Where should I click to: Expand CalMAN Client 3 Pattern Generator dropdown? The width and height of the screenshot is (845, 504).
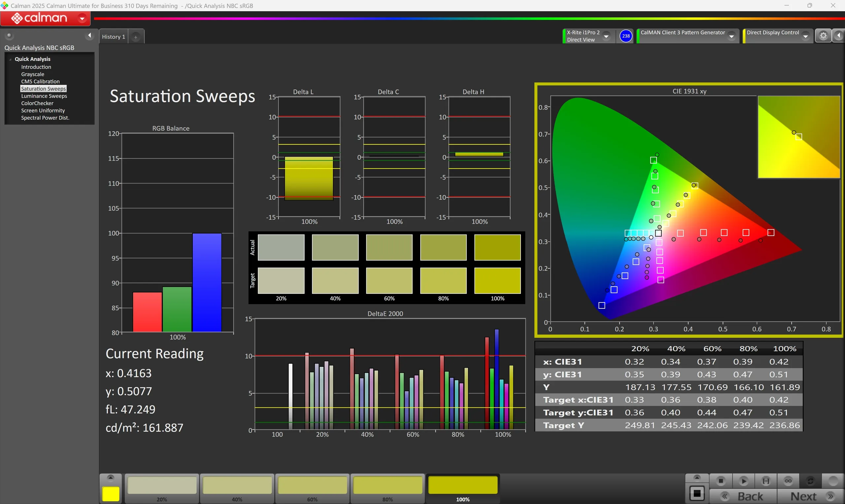(x=731, y=36)
